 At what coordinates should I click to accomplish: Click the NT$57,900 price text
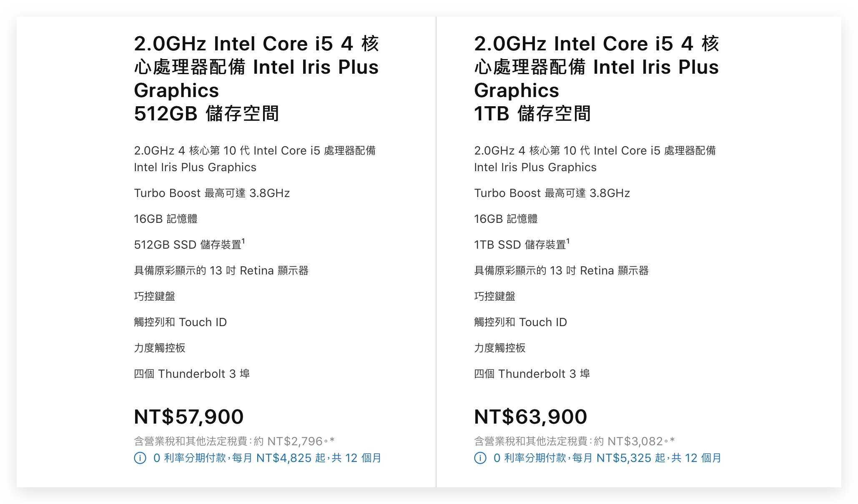[x=188, y=417]
